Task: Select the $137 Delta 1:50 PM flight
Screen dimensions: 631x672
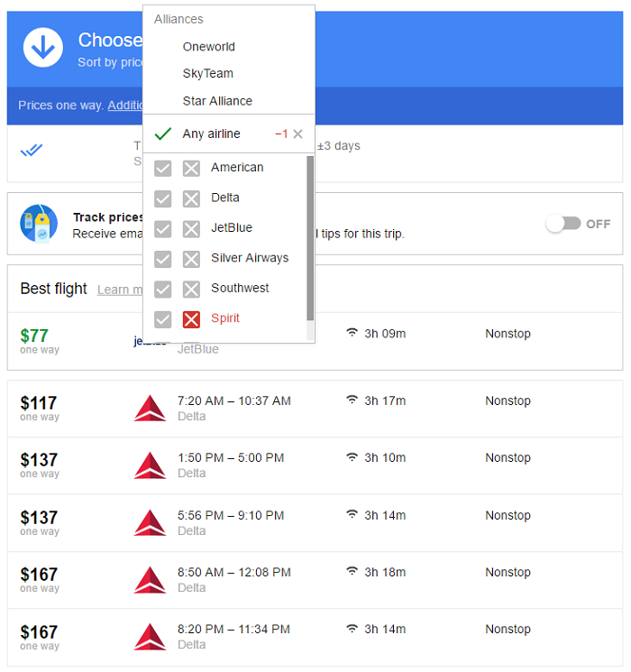Action: [315, 465]
